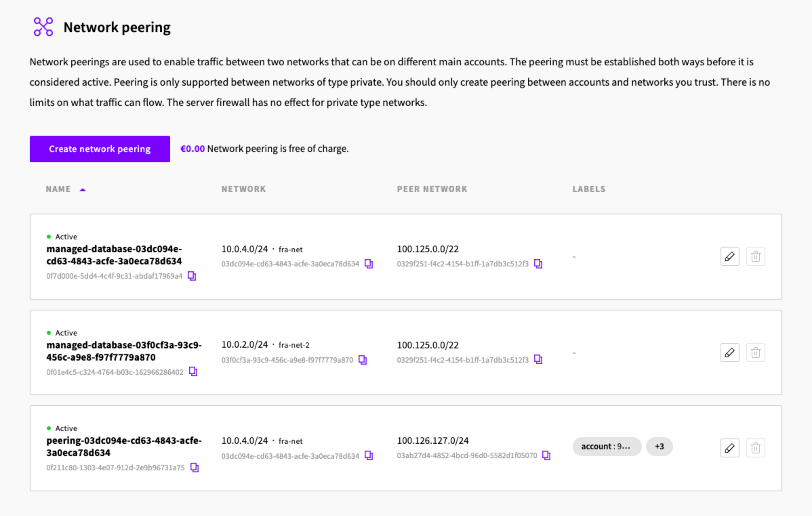
Task: Delete the managed-database-03f0cf3a peering
Action: pyautogui.click(x=755, y=352)
